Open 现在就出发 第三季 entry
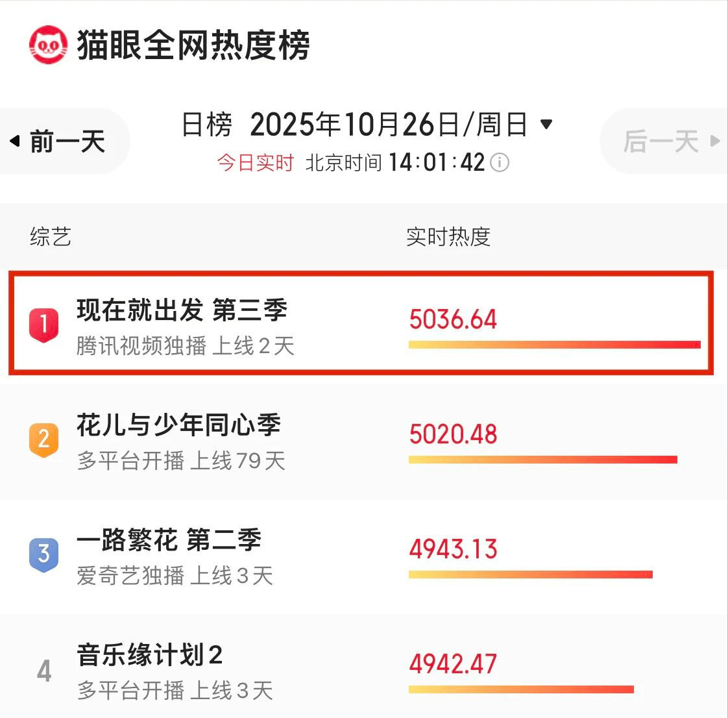Screen dimensions: 728x718 [x=182, y=310]
